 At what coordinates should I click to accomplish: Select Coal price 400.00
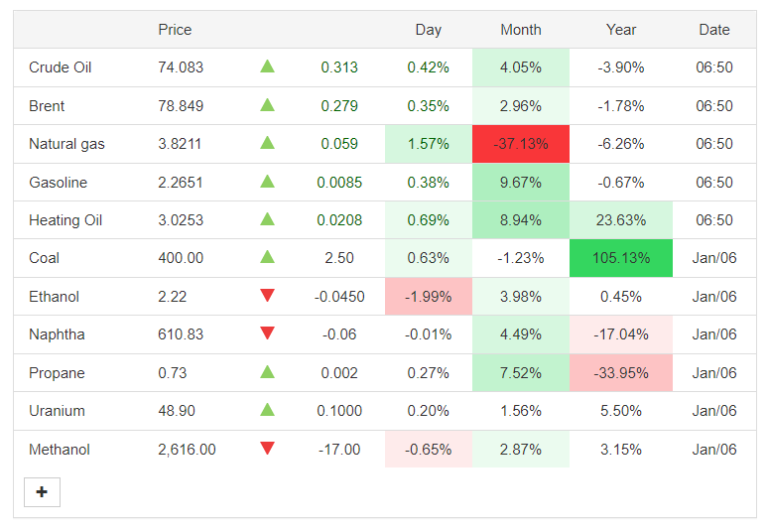point(181,258)
